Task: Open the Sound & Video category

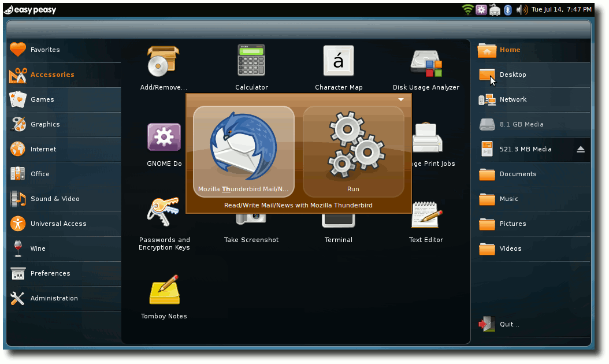Action: click(x=64, y=199)
